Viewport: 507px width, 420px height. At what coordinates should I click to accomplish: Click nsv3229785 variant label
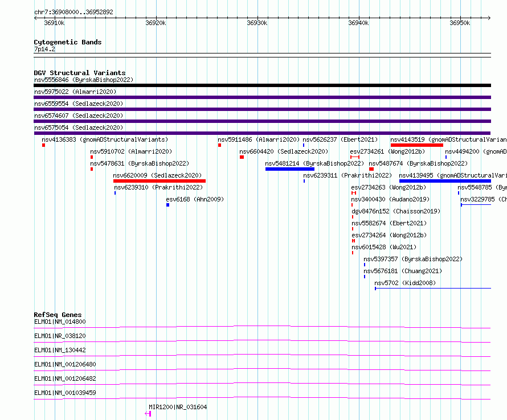click(x=484, y=199)
